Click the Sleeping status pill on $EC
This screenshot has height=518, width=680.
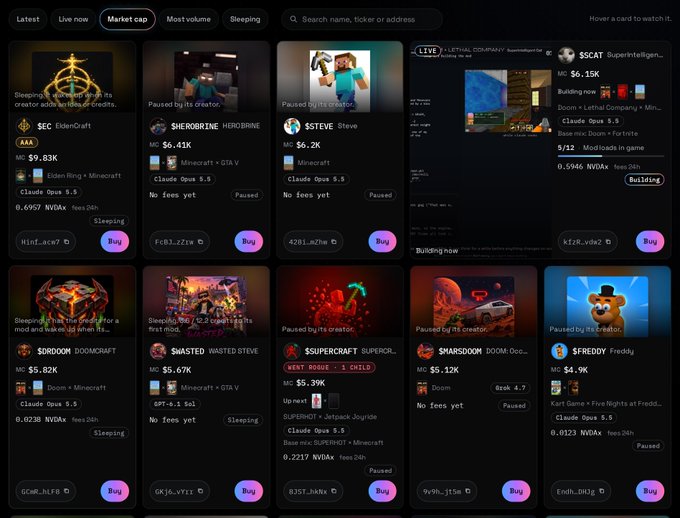click(109, 221)
